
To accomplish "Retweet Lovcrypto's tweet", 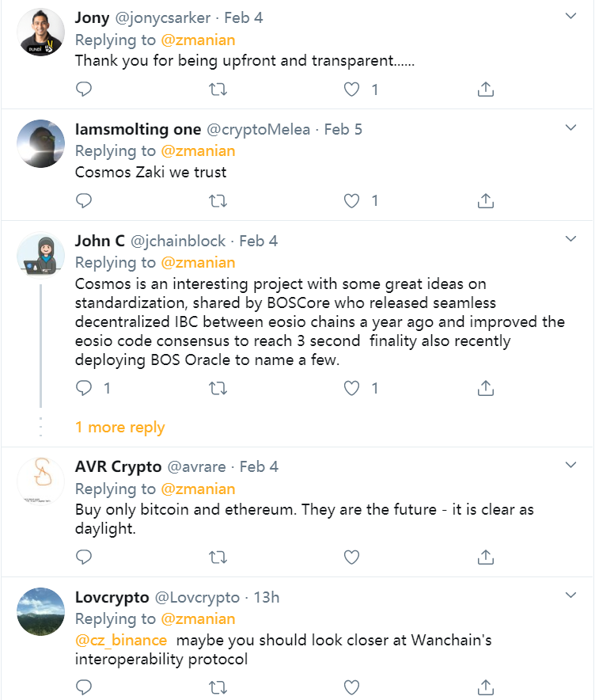I will (x=217, y=687).
